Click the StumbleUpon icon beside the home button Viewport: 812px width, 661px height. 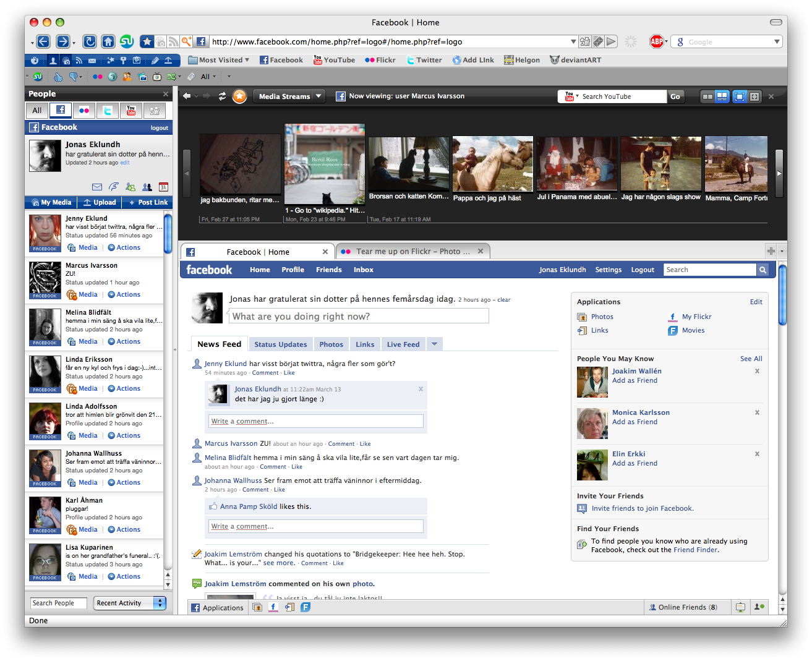pos(127,41)
